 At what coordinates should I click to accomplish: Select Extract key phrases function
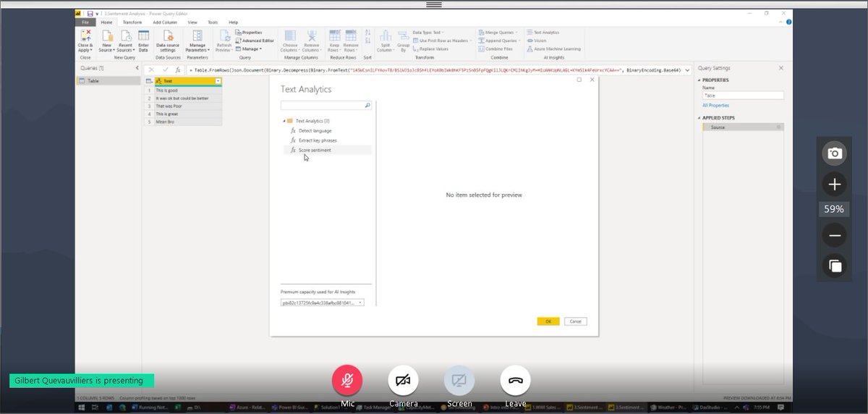coord(318,140)
